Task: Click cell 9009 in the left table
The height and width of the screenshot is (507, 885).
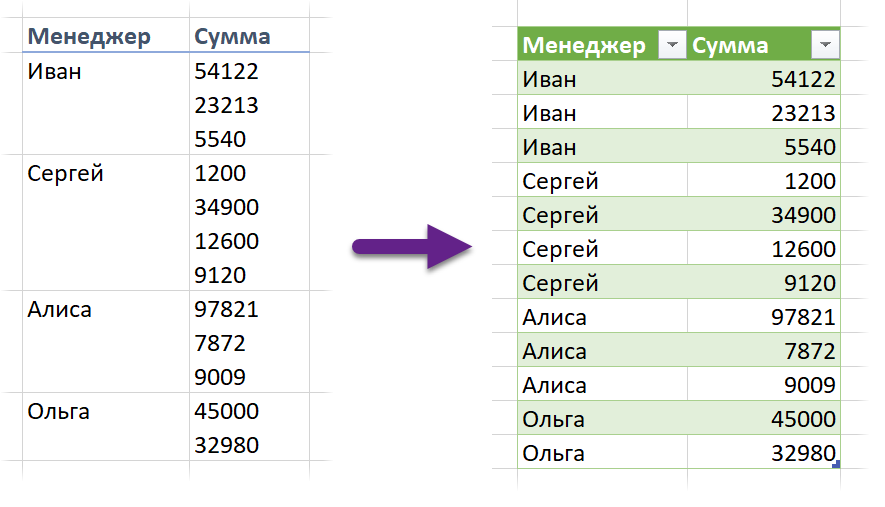Action: click(221, 377)
